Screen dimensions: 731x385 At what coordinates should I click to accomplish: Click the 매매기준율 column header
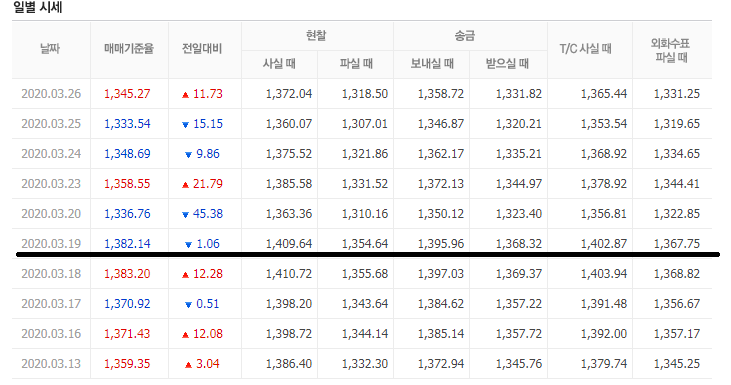(129, 48)
